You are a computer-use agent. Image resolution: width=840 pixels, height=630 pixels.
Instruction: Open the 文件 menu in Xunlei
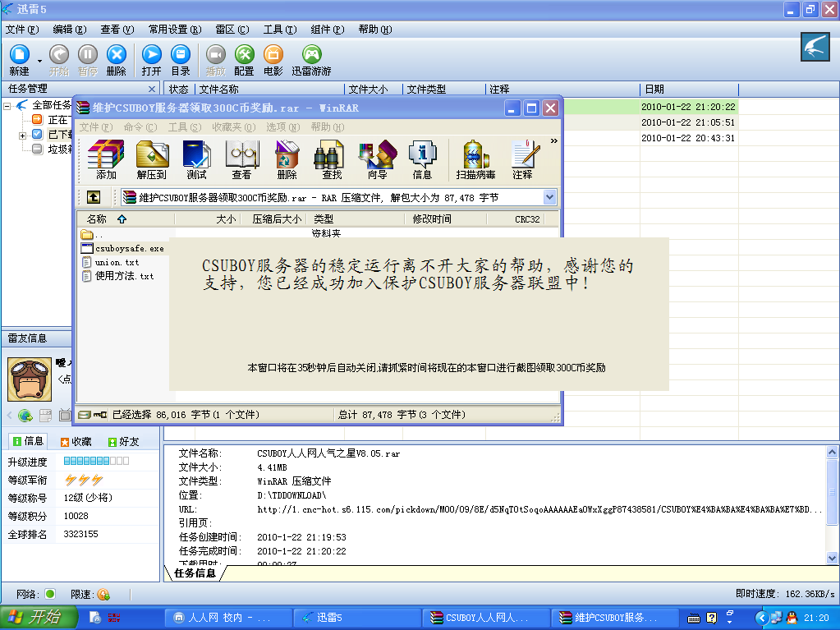pyautogui.click(x=22, y=30)
